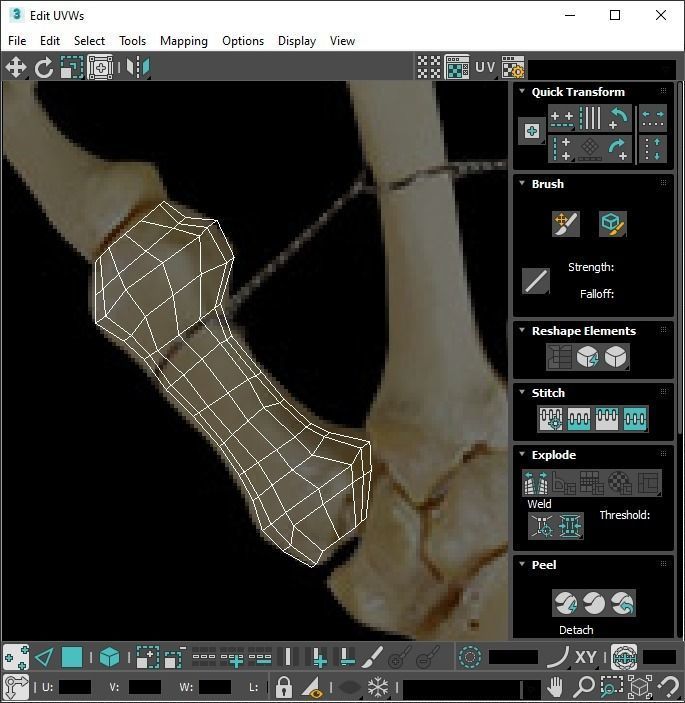The width and height of the screenshot is (685, 703).
Task: Click Reset Peel icon
Action: click(622, 603)
